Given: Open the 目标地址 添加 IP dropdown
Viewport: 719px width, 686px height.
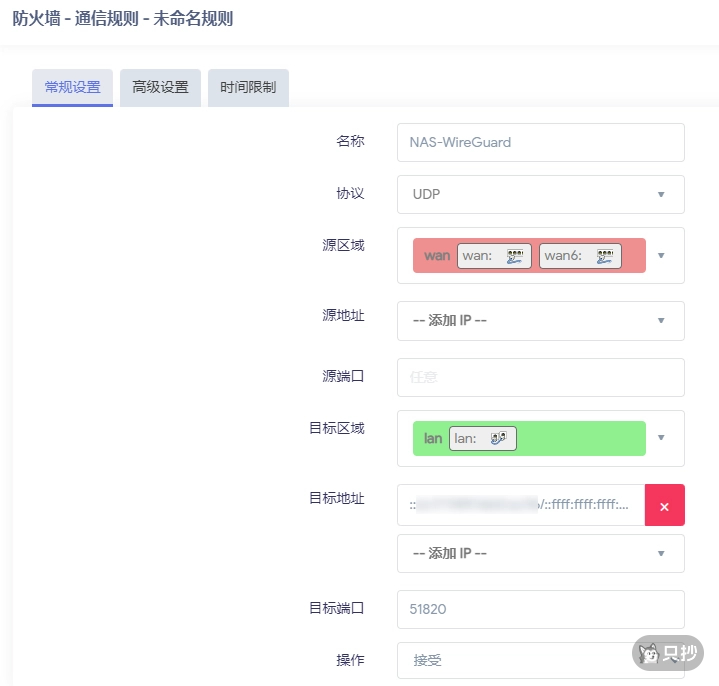Looking at the screenshot, I should tap(541, 553).
